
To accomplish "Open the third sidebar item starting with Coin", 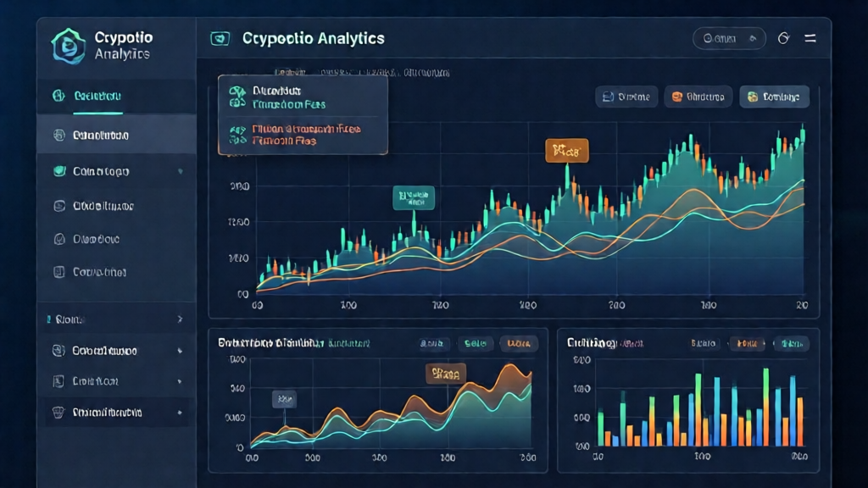I will 116,171.
